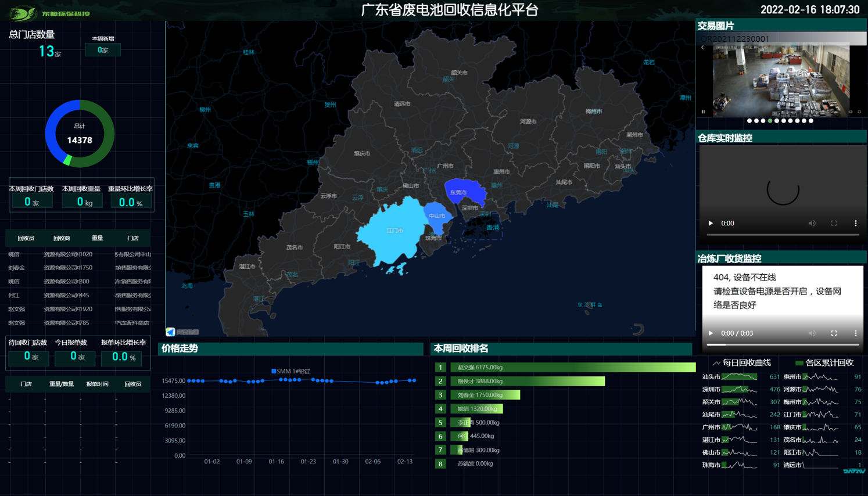The image size is (868, 496).
Task: Mute the 冶炼厂收货监控 video
Action: click(x=812, y=333)
